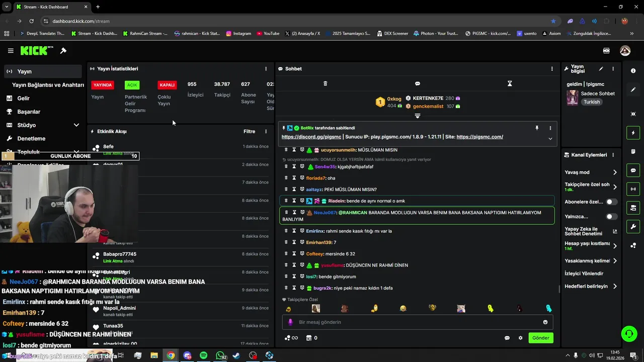Click the green headset support button

tap(628, 333)
